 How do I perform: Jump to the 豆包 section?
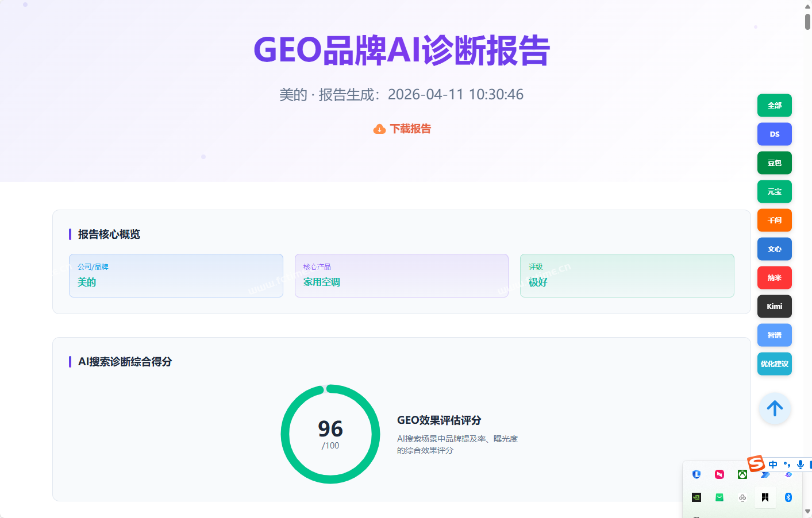774,163
